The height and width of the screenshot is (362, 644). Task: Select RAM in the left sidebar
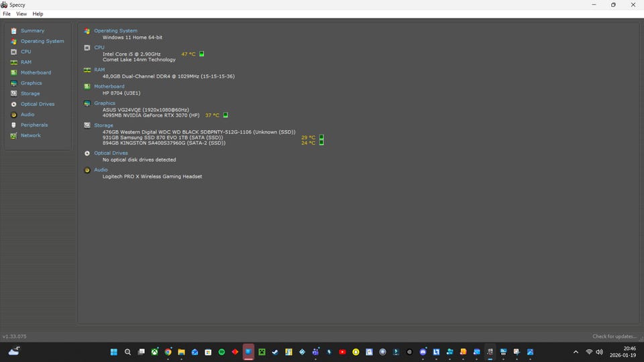(26, 62)
